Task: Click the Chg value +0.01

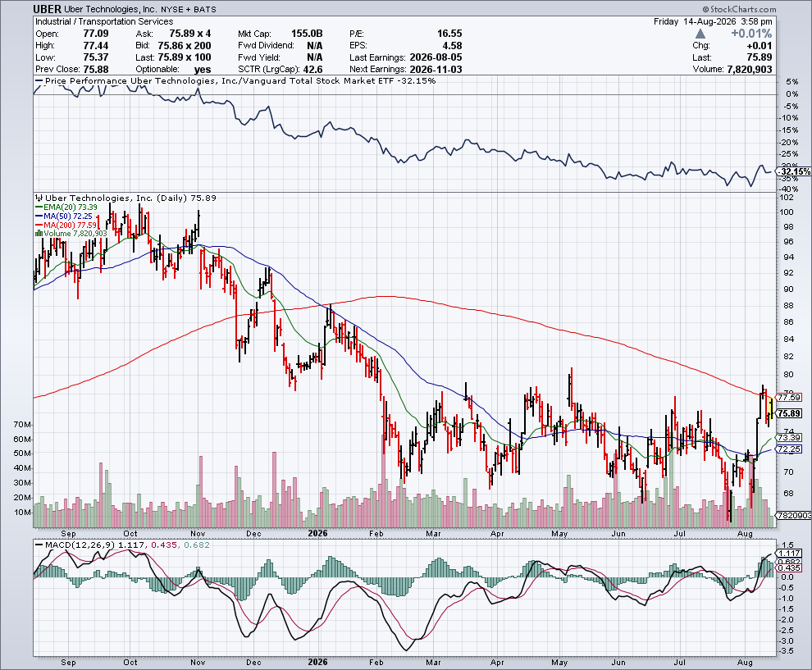Action: 760,46
